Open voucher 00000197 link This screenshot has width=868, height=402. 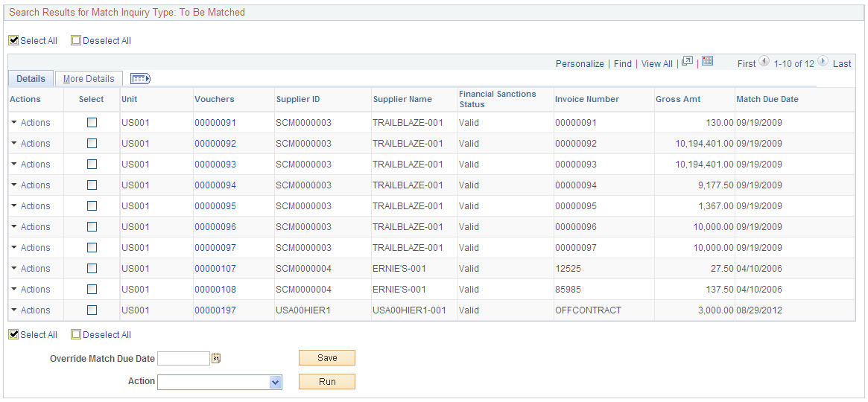[215, 310]
